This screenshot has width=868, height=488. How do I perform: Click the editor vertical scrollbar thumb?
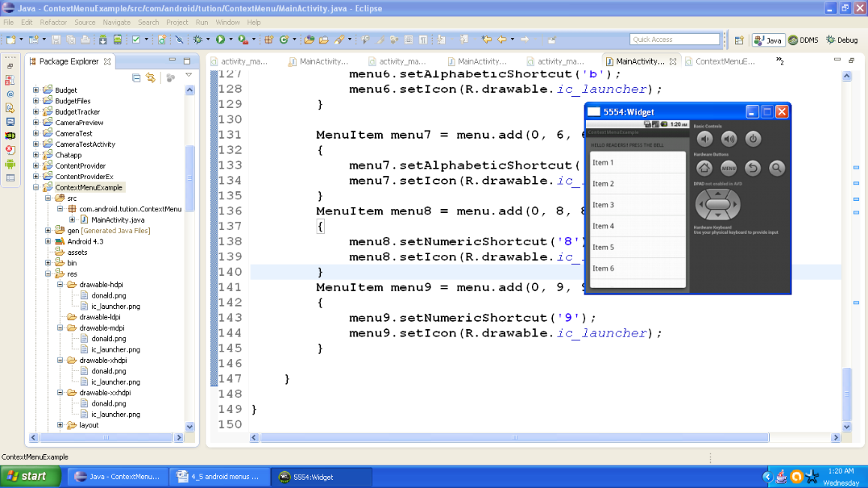tap(846, 394)
